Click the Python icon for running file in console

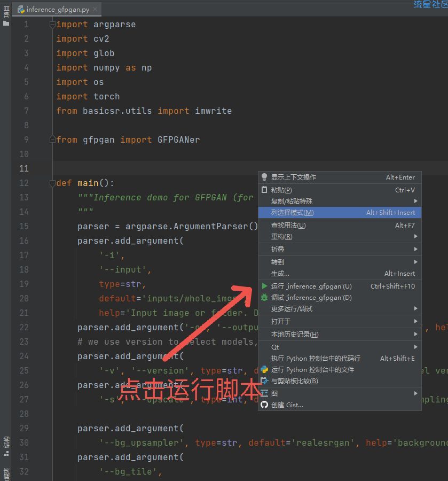(264, 369)
